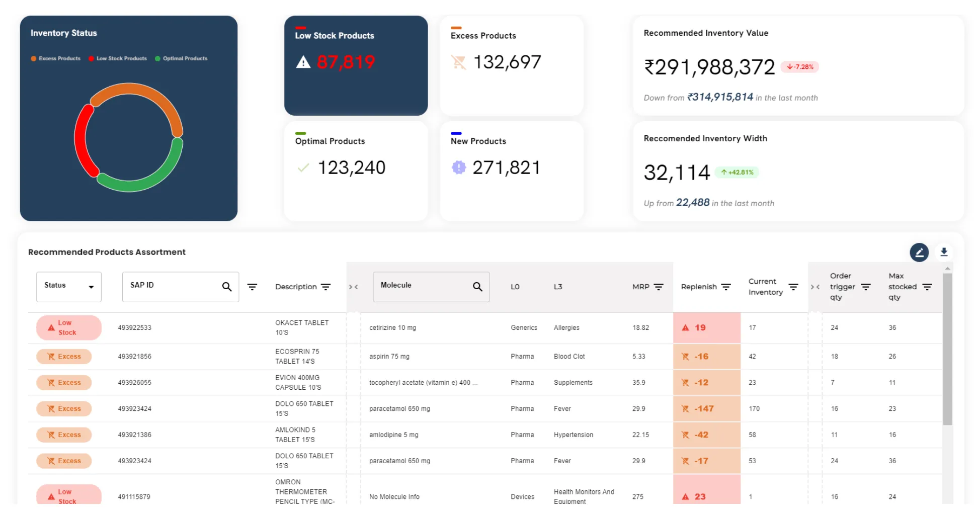Toggle Optimal Products legend item

(x=181, y=58)
